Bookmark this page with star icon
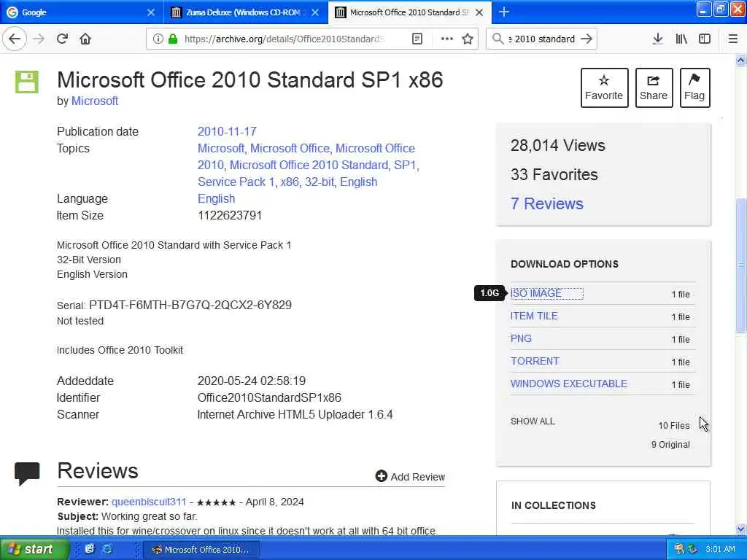The height and width of the screenshot is (560, 747). (468, 39)
